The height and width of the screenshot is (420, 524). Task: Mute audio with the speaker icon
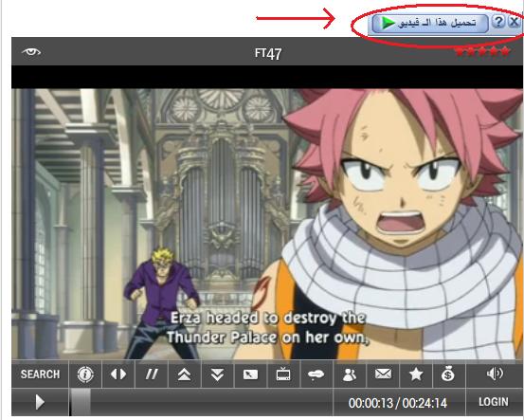point(495,374)
